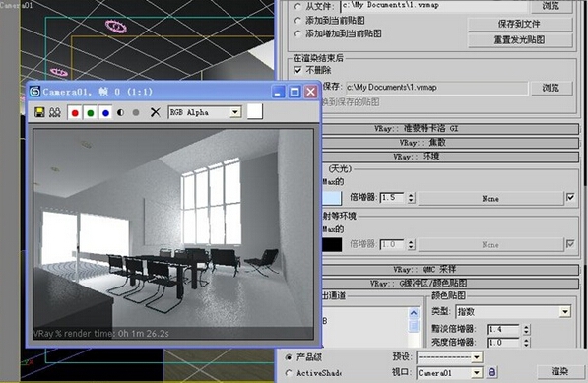Toggle the skylight map checkbox beside the None button
The height and width of the screenshot is (383, 588).
(570, 197)
